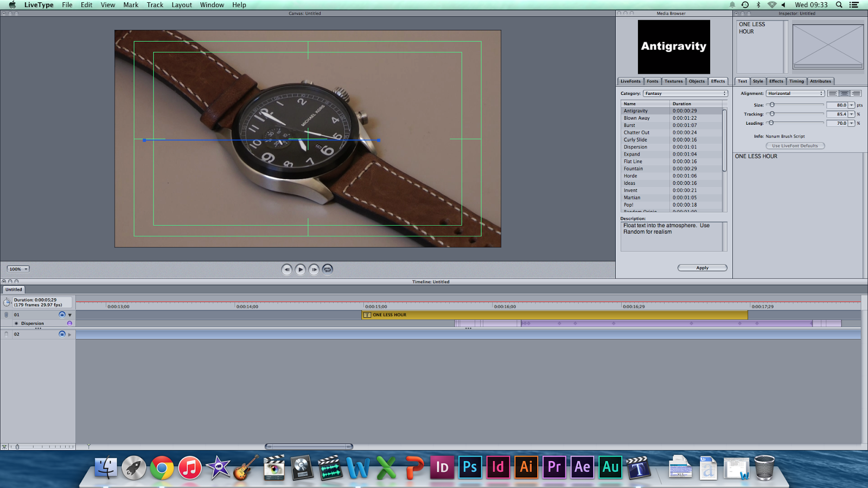The width and height of the screenshot is (868, 488).
Task: Open the Track menu
Action: [x=155, y=5]
